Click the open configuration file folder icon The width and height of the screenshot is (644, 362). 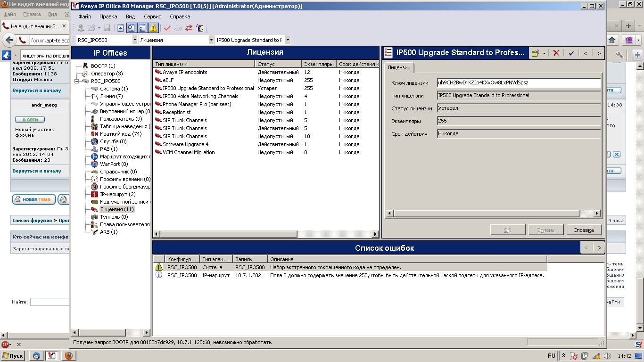coord(91,28)
